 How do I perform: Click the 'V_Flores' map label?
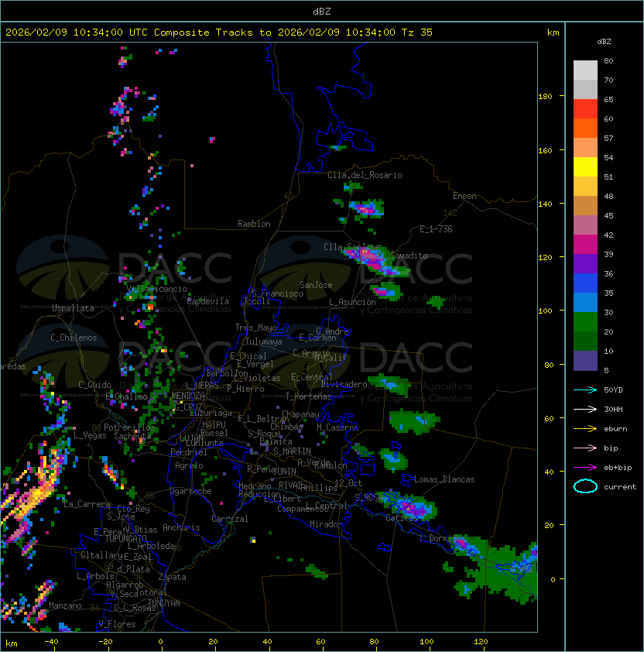[117, 624]
